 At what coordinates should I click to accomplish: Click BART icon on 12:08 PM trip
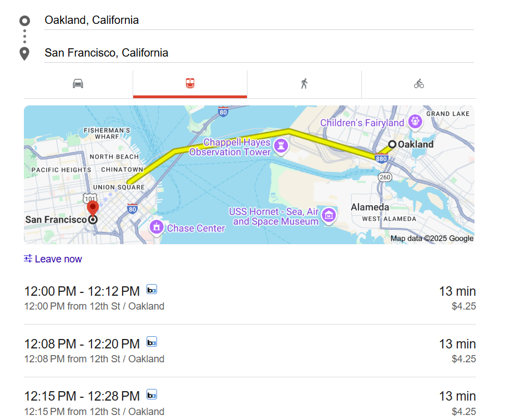(151, 342)
